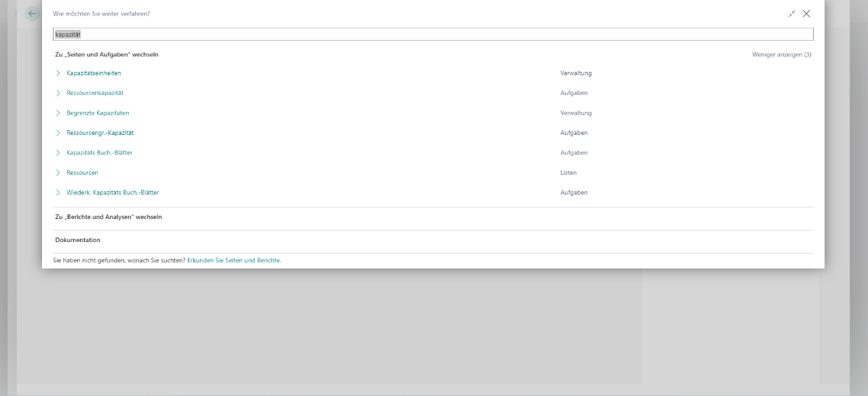This screenshot has width=868, height=396.
Task: Click 'Weniger anzeigen (3)' to show fewer
Action: (781, 54)
